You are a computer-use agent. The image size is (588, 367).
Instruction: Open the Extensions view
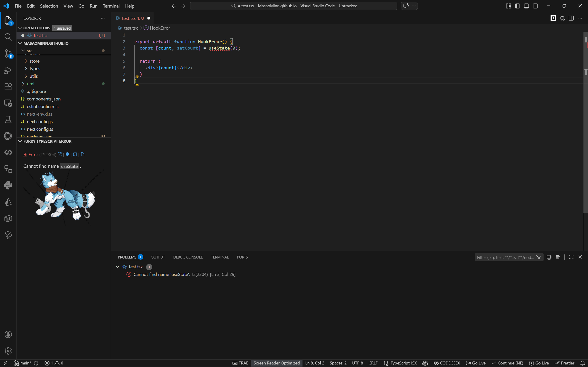click(x=8, y=87)
